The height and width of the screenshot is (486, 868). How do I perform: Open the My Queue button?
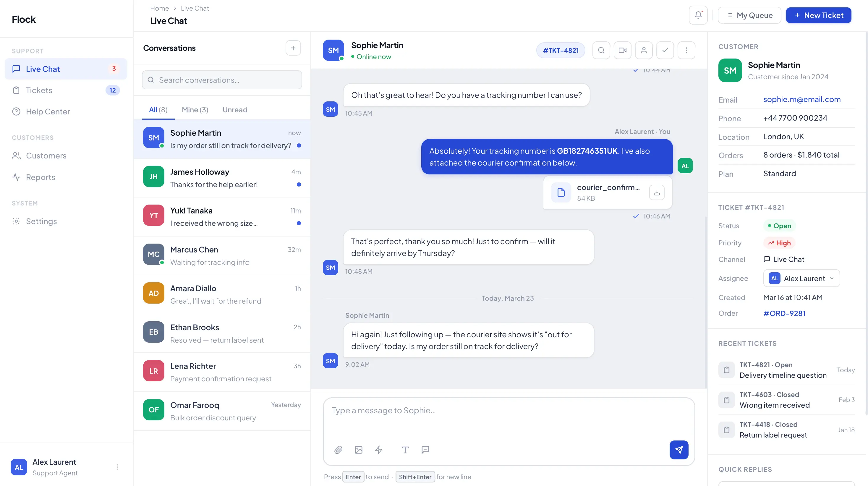click(749, 15)
